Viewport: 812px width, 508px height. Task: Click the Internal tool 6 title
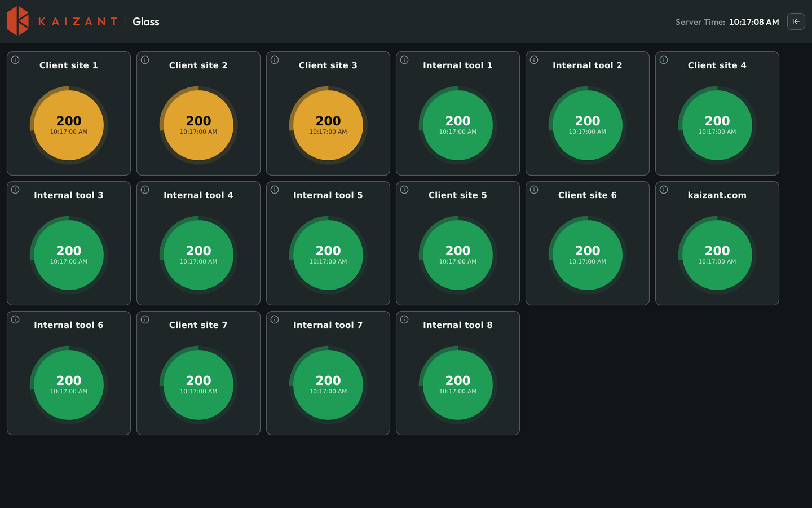click(x=69, y=325)
